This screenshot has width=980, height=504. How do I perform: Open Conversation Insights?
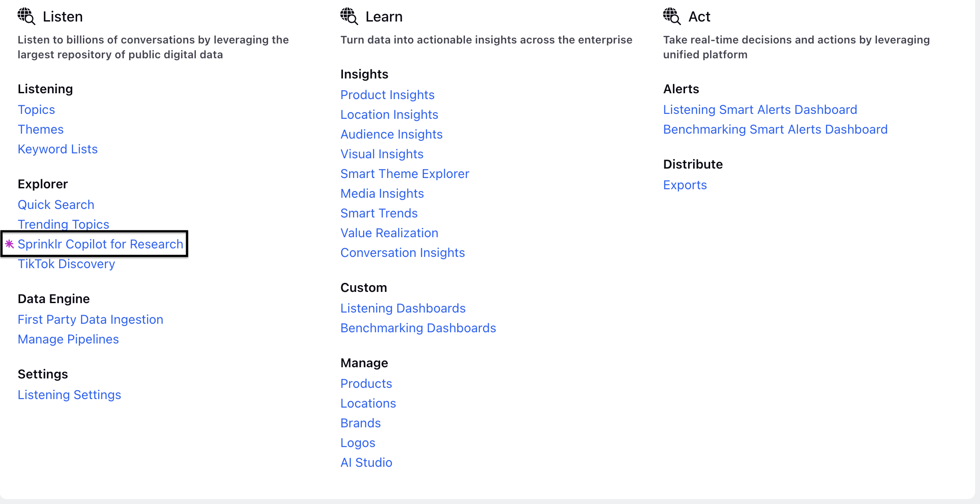pos(403,252)
